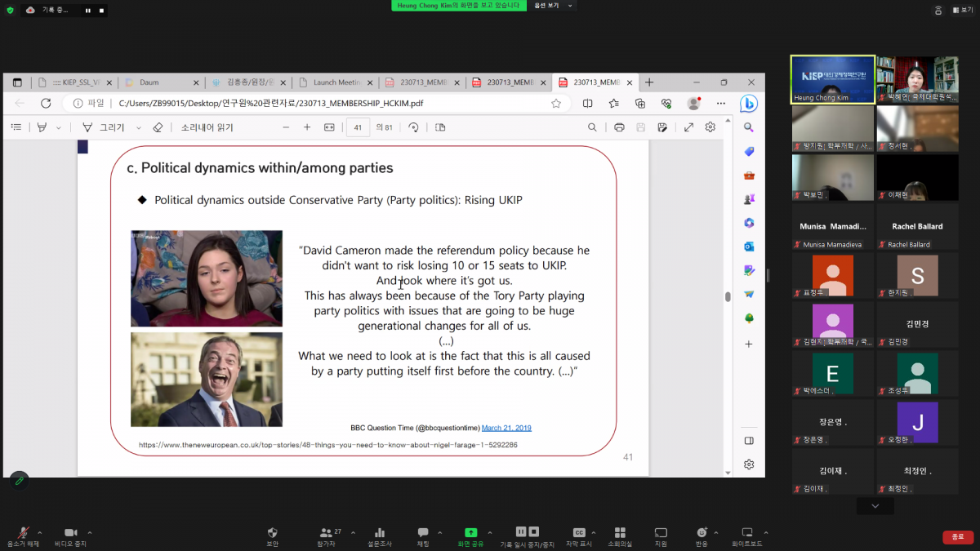Open the March 21, 2019 link
Image resolution: width=980 pixels, height=551 pixels.
(x=506, y=428)
